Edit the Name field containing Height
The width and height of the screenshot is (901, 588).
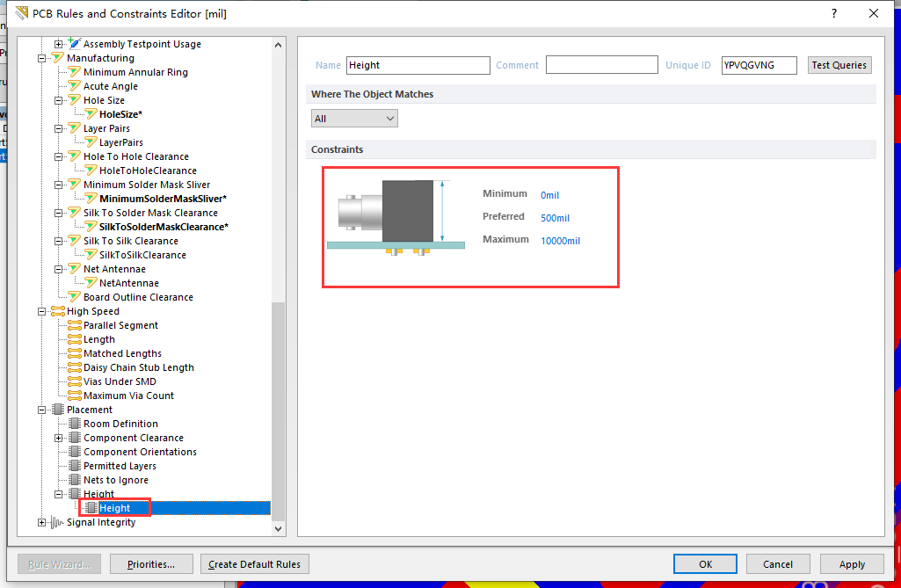418,65
